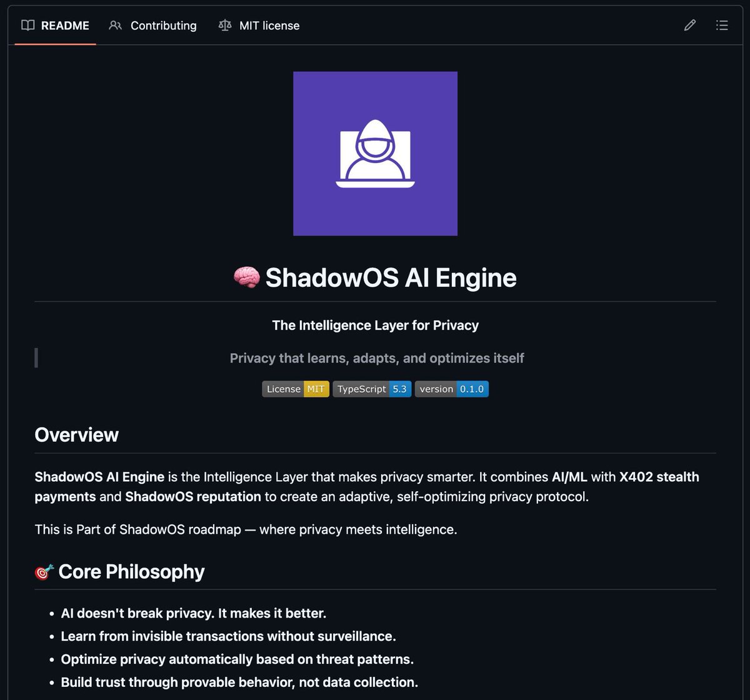Click the blockquote tagline under the subtitle
Image resolution: width=750 pixels, height=700 pixels.
coord(376,358)
